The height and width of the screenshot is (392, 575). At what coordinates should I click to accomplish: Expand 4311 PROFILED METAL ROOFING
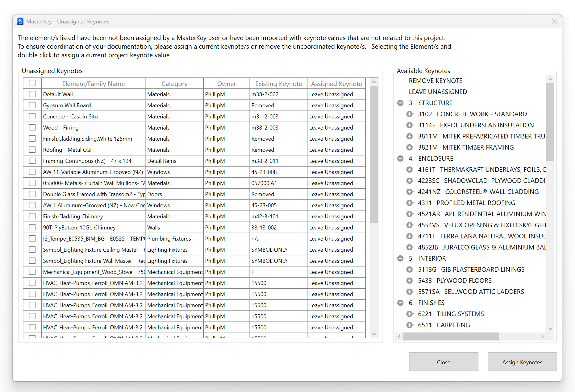pos(410,203)
